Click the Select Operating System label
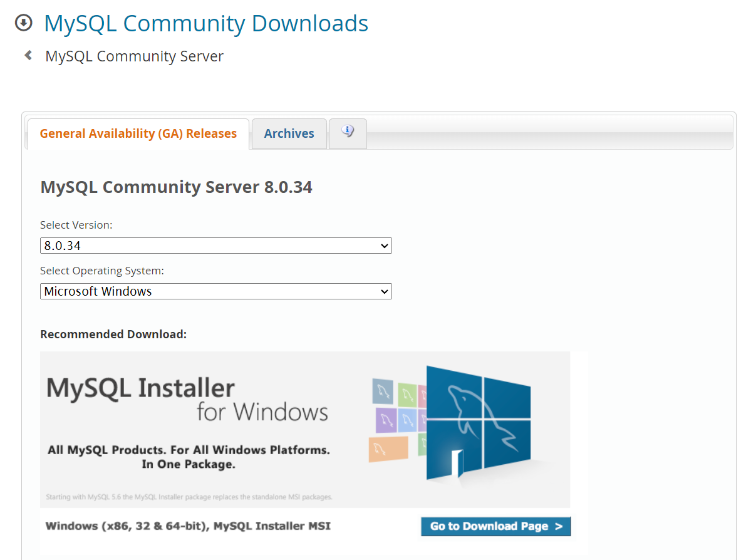Image resolution: width=741 pixels, height=560 pixels. (102, 271)
